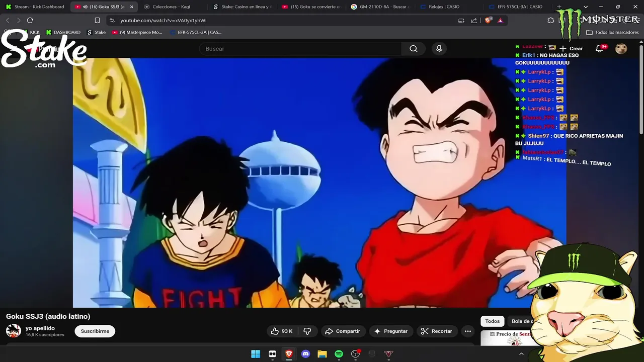Expand the system tray hidden icons chevron

coord(521,354)
